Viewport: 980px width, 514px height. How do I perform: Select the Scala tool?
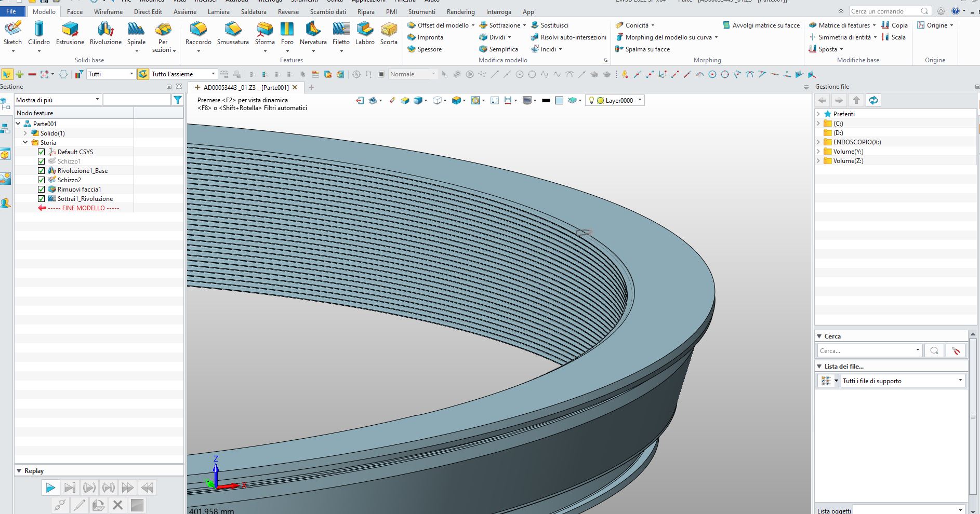[894, 37]
